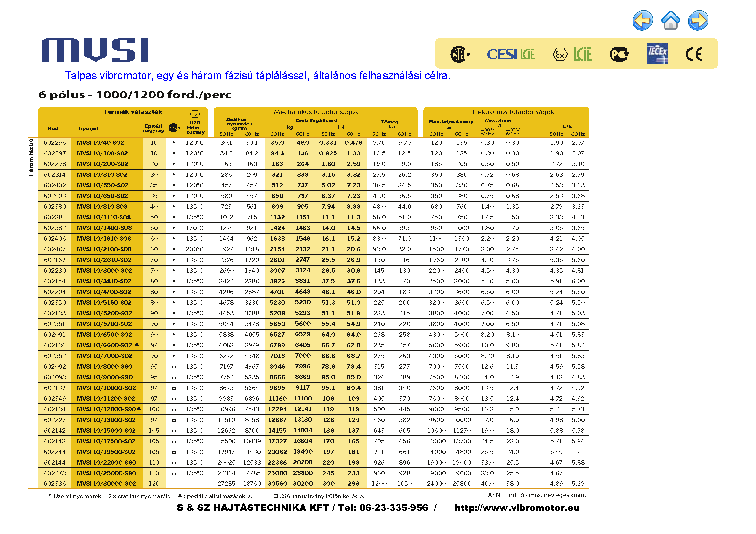Click the Ex hexagon LCIE logo in banner
The width and height of the screenshot is (756, 534).
572,54
